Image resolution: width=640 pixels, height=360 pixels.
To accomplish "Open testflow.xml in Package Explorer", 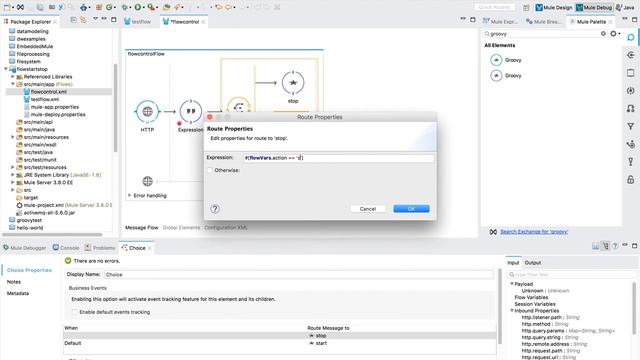I will click(x=44, y=99).
